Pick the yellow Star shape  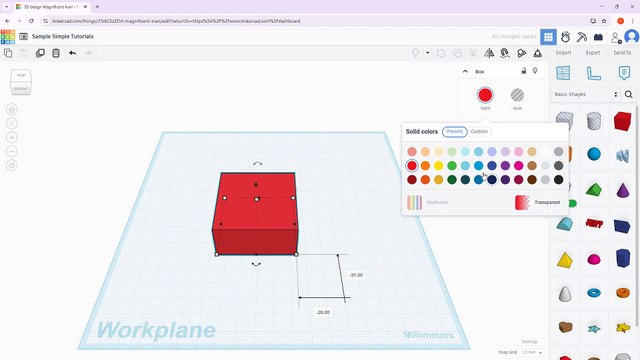click(623, 327)
